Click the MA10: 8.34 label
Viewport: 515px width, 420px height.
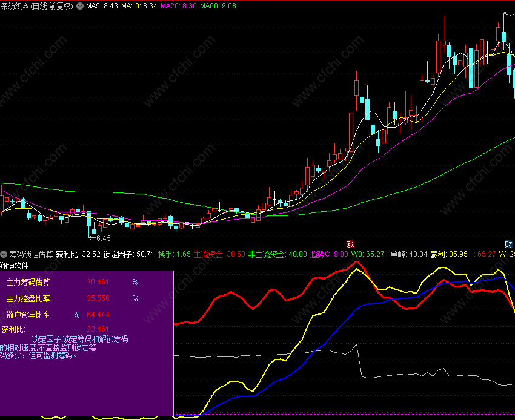pyautogui.click(x=139, y=6)
